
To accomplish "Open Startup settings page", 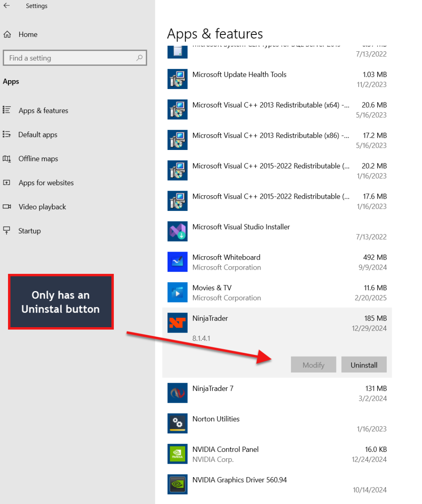I will click(29, 231).
